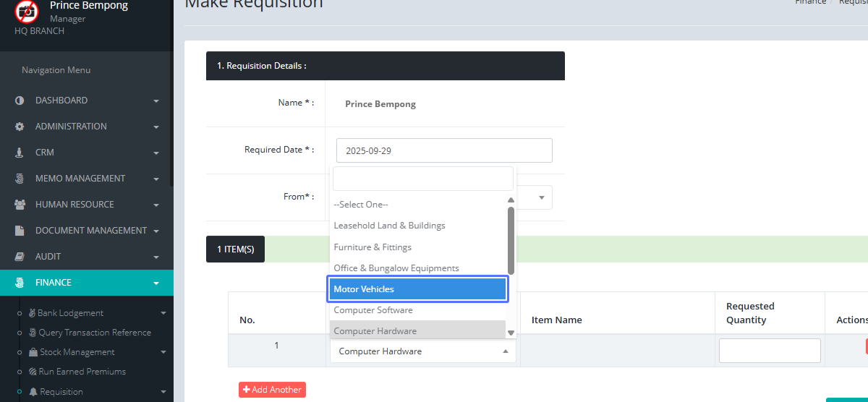Viewport: 868px width, 402px height.
Task: Open Run Earned Premiums link
Action: 82,372
